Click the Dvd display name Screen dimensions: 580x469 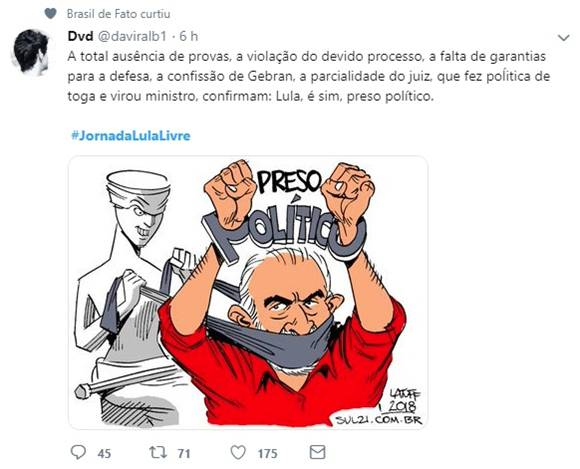80,36
